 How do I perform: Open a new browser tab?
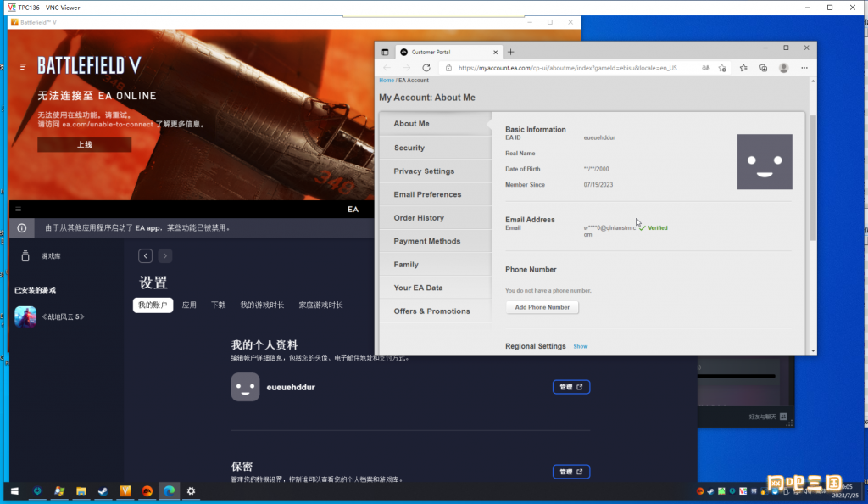point(511,52)
